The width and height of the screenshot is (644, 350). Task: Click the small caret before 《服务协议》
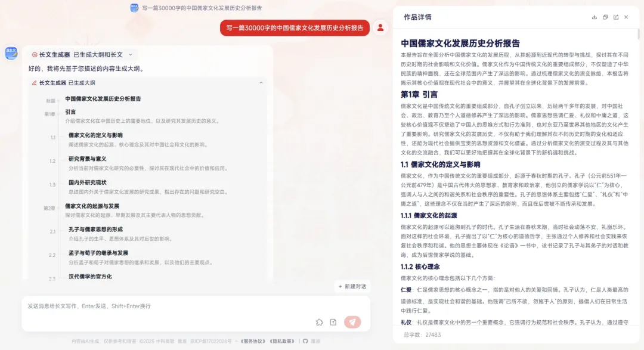coord(237,341)
